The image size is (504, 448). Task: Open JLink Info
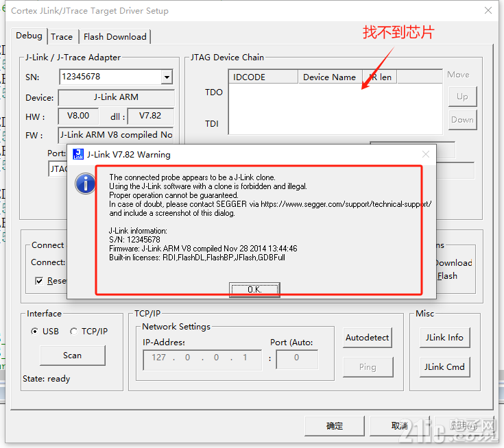[x=444, y=338]
